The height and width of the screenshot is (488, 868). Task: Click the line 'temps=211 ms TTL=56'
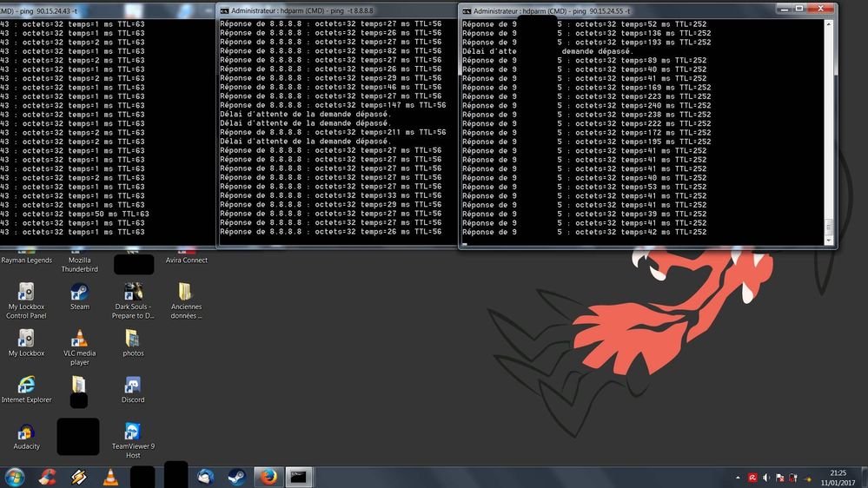(333, 132)
